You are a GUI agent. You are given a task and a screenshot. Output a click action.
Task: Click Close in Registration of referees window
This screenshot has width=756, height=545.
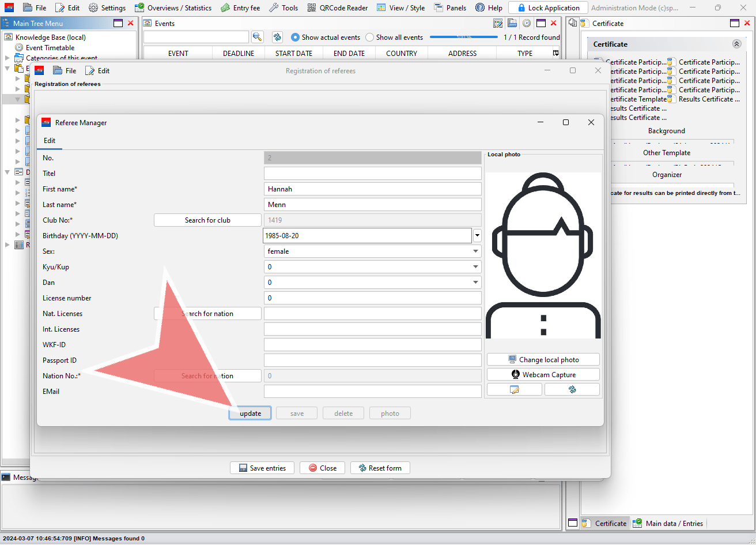click(322, 468)
